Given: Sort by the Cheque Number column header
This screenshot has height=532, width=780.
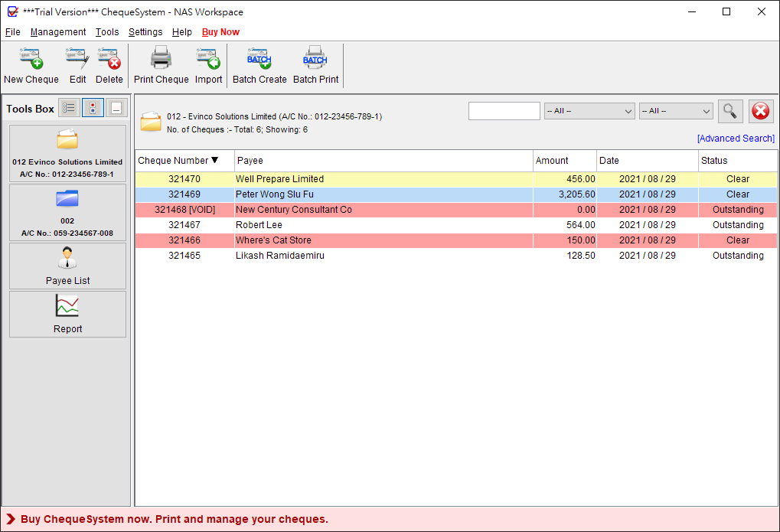Looking at the screenshot, I should (184, 161).
